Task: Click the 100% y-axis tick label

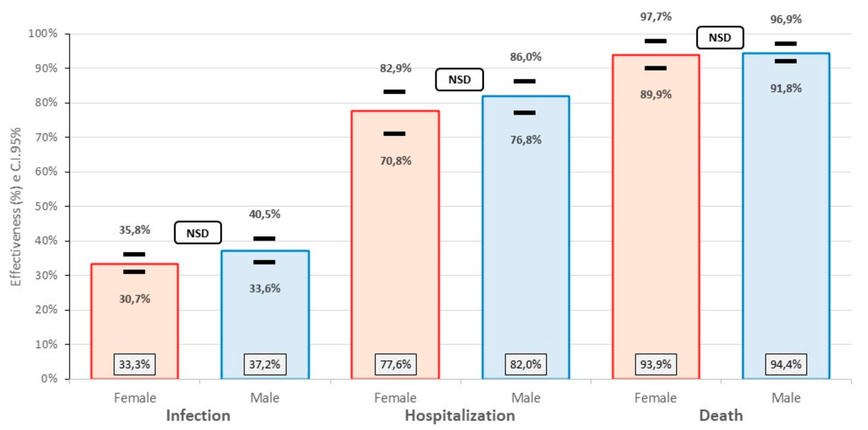Action: click(x=43, y=34)
